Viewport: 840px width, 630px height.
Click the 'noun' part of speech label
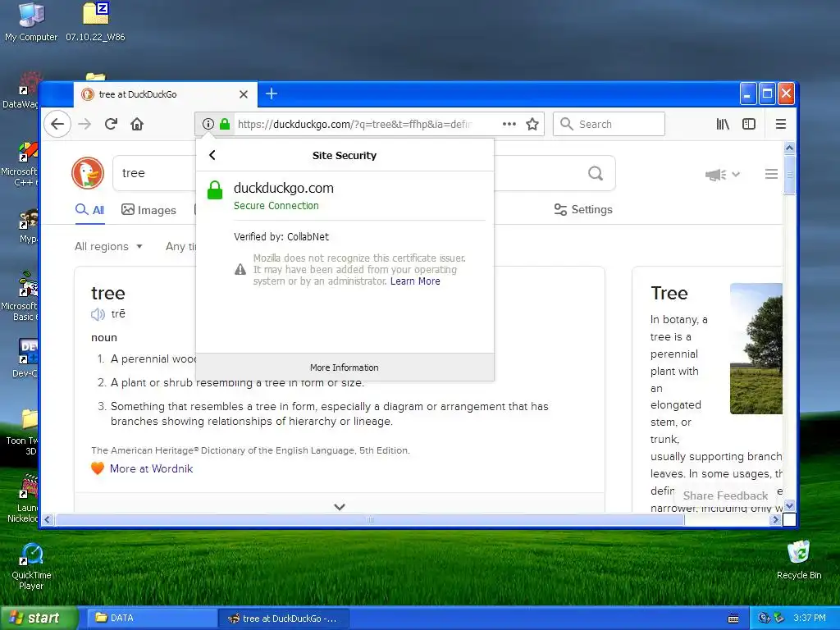(x=104, y=337)
